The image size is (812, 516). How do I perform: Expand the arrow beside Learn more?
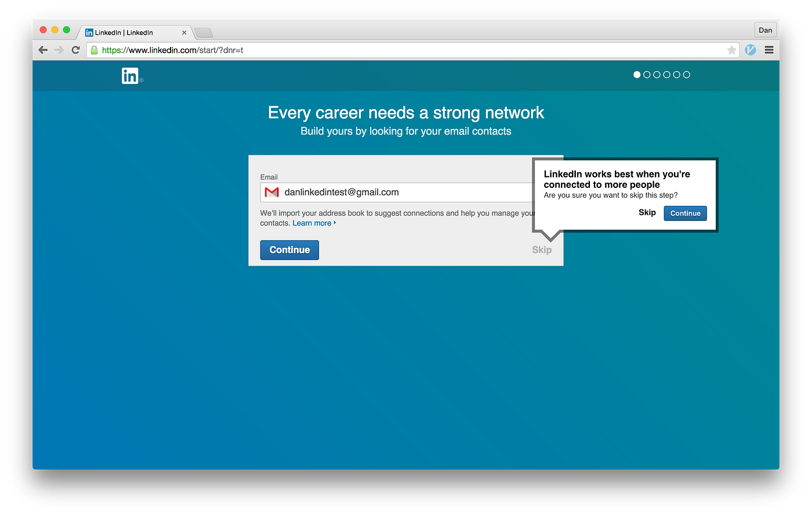(x=335, y=223)
